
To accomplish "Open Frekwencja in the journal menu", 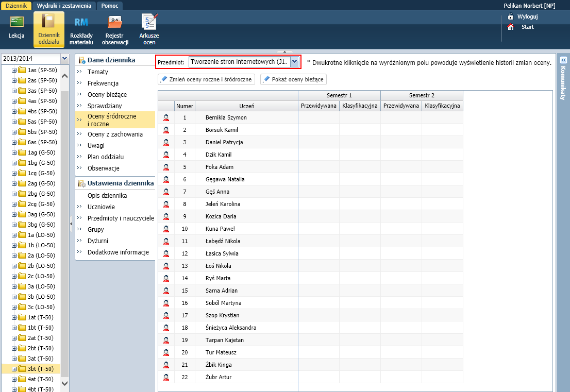I will (x=103, y=83).
